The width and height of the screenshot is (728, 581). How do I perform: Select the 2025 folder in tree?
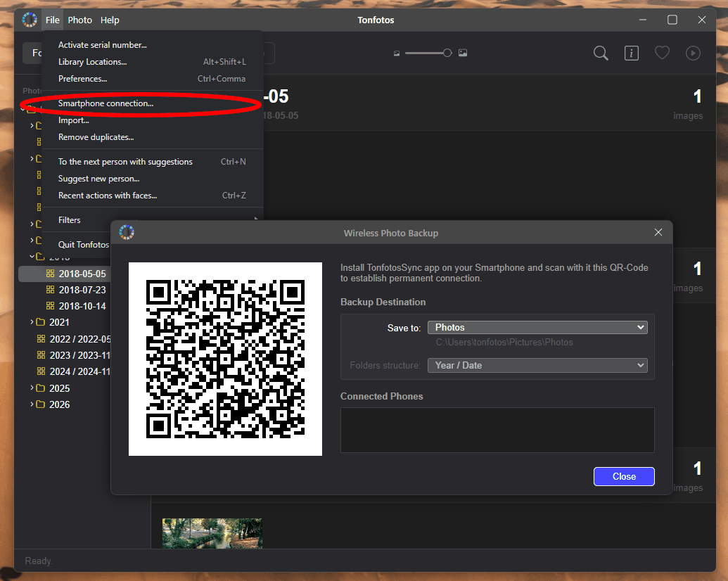tap(59, 388)
